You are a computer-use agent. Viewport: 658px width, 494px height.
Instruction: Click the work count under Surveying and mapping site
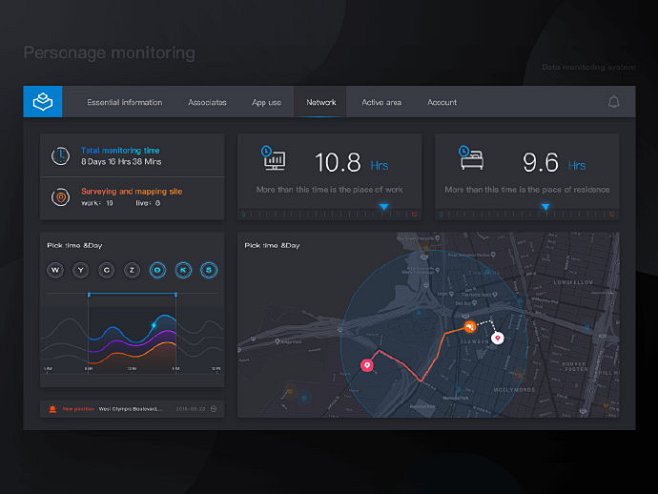(97, 203)
